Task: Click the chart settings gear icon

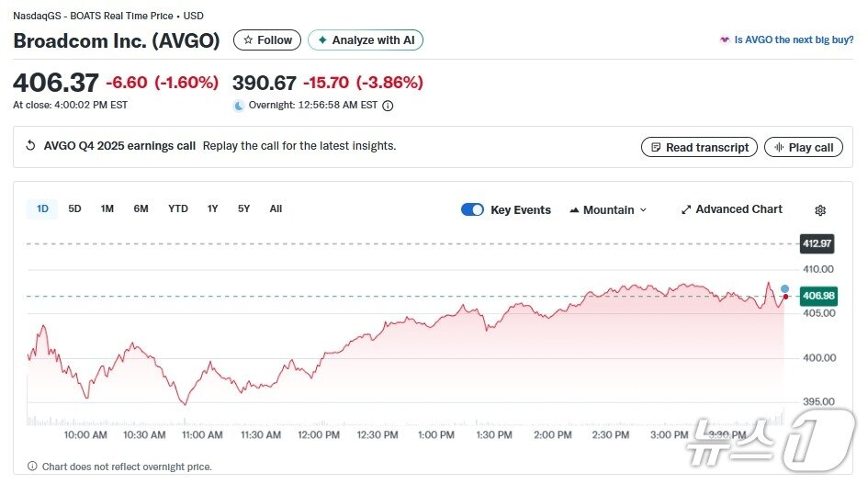Action: pos(820,210)
